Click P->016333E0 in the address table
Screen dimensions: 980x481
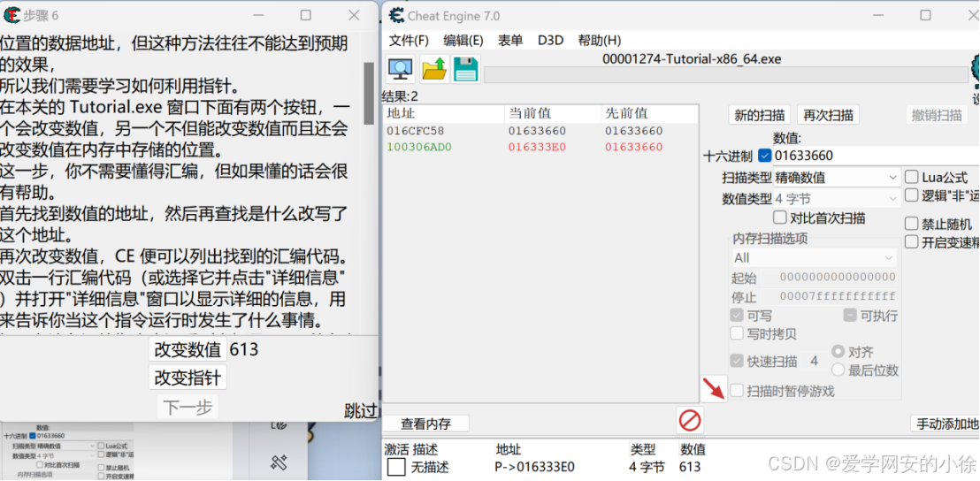(x=534, y=467)
